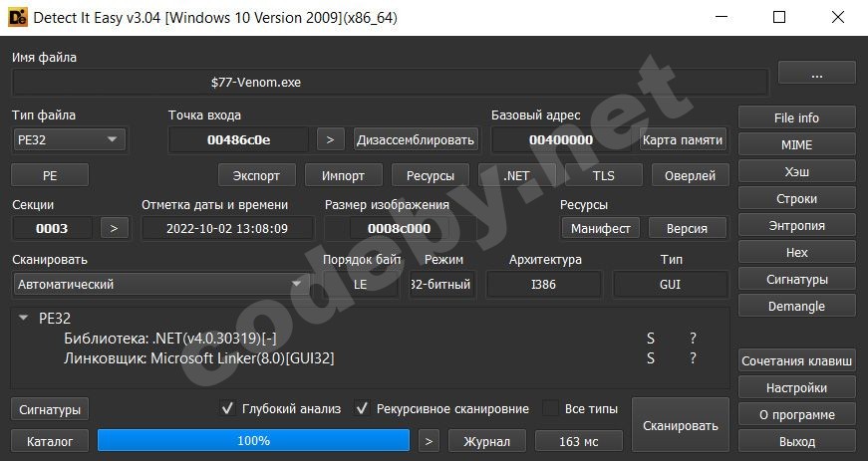Click the arrow next to sections count 0003
This screenshot has height=461, width=868.
point(114,228)
